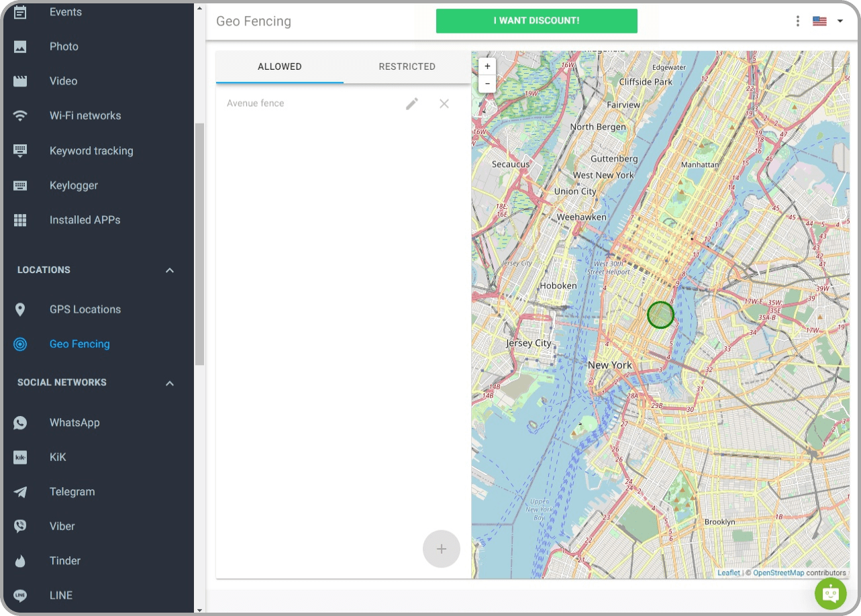Switch to the ALLOWED tab
861x616 pixels.
[280, 66]
